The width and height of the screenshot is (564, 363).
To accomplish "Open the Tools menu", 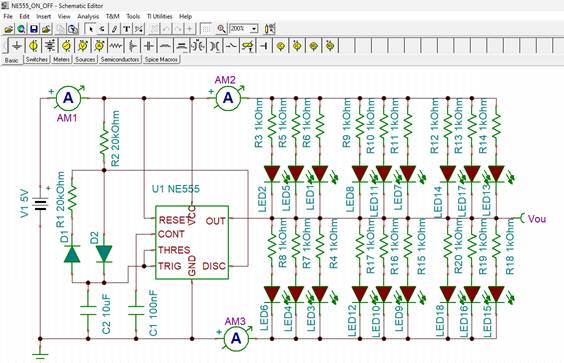I will [133, 16].
